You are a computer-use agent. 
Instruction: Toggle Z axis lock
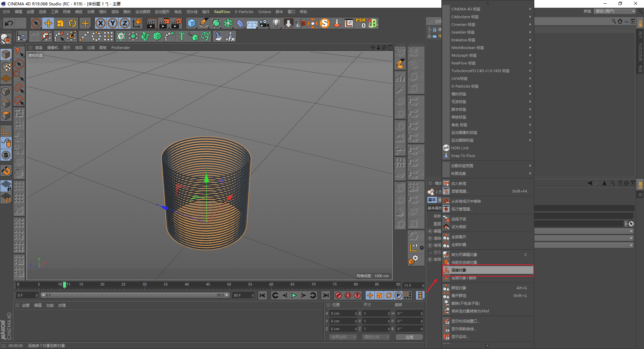click(x=125, y=23)
